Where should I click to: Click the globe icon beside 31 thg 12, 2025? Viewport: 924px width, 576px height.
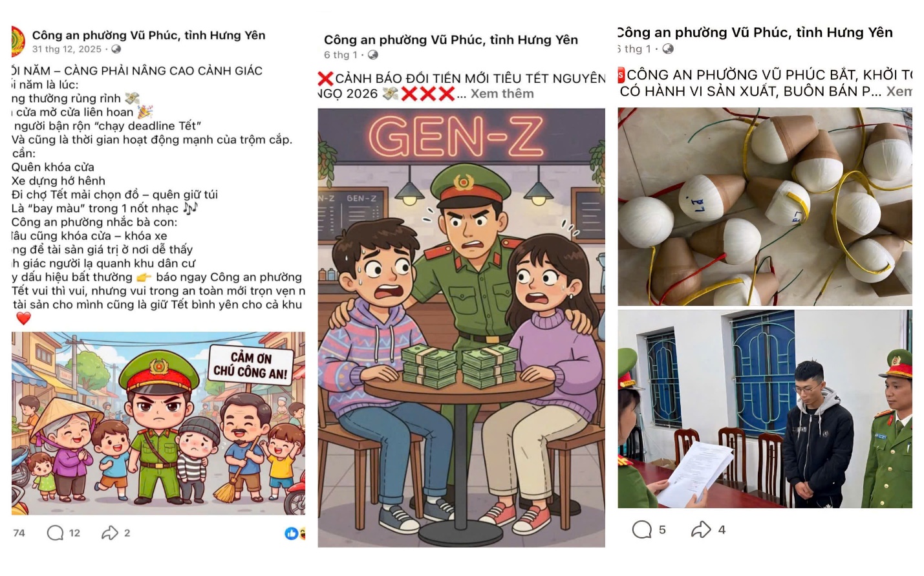click(116, 49)
